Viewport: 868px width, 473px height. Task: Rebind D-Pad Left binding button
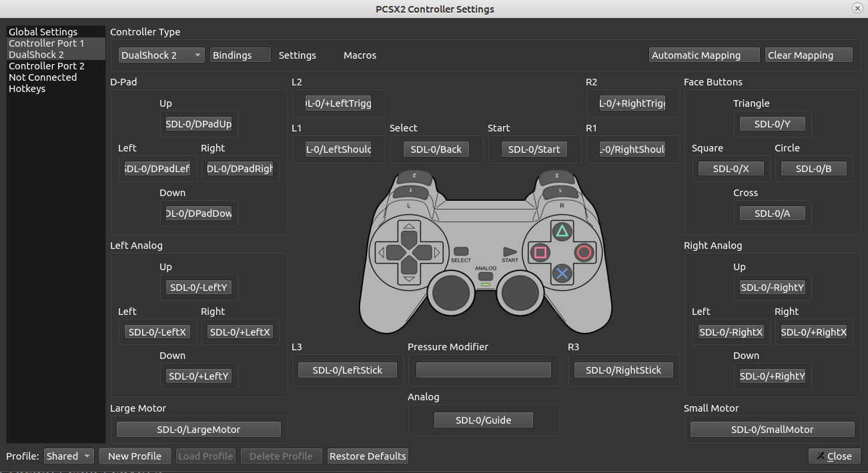tap(157, 169)
